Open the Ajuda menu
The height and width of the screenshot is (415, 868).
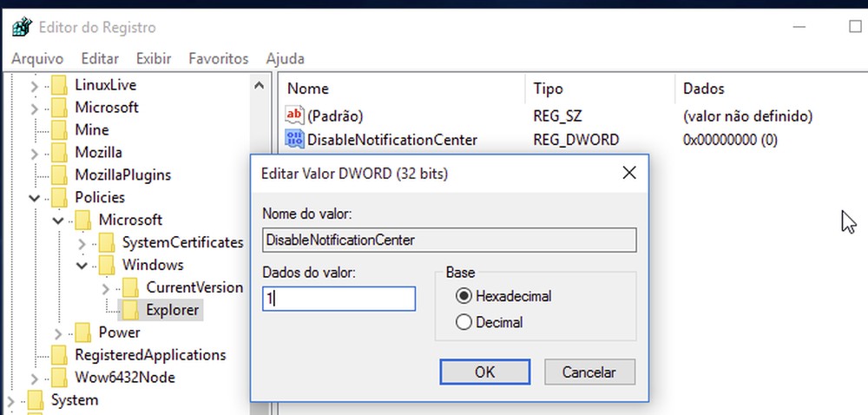pyautogui.click(x=285, y=58)
